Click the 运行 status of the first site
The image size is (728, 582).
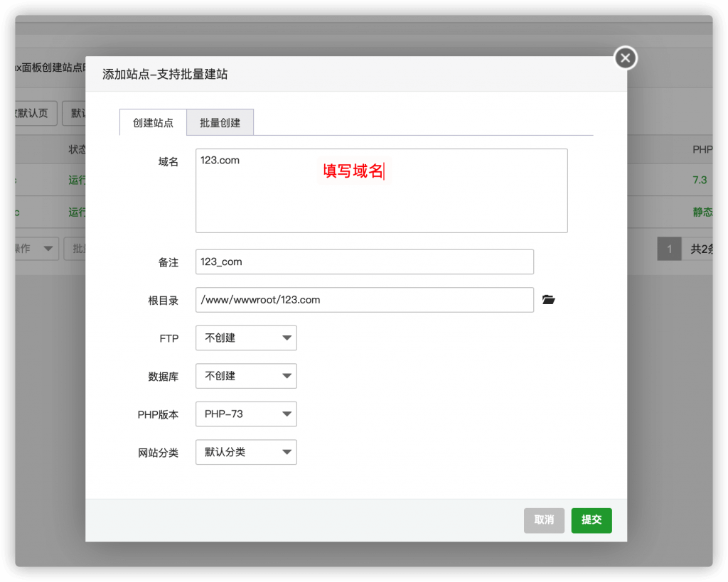[77, 180]
